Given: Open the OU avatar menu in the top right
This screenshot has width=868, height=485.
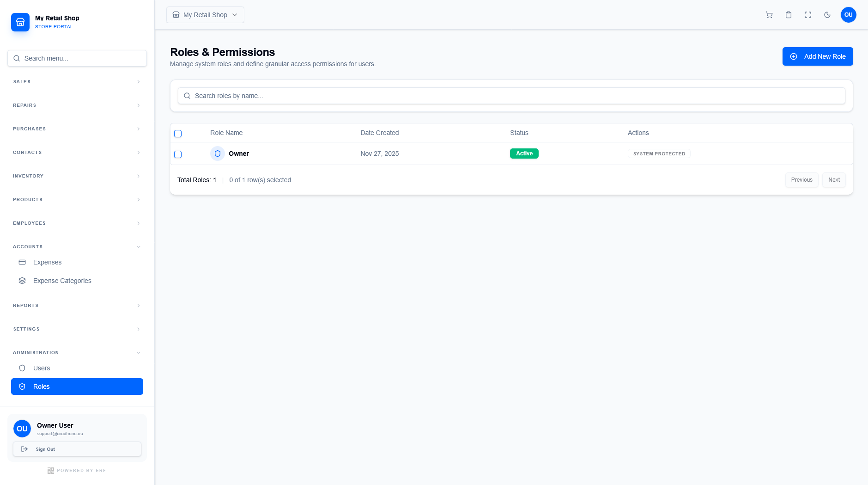Looking at the screenshot, I should [x=848, y=15].
